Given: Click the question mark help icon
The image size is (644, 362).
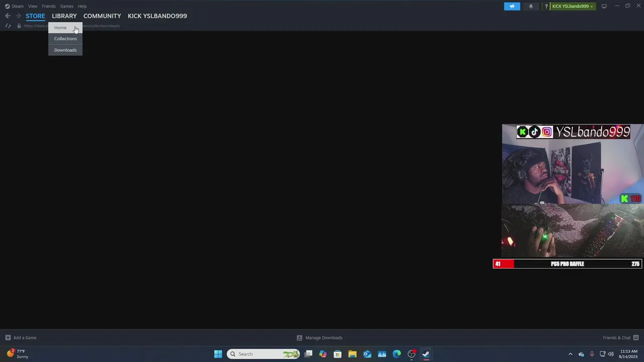Looking at the screenshot, I should (546, 7).
